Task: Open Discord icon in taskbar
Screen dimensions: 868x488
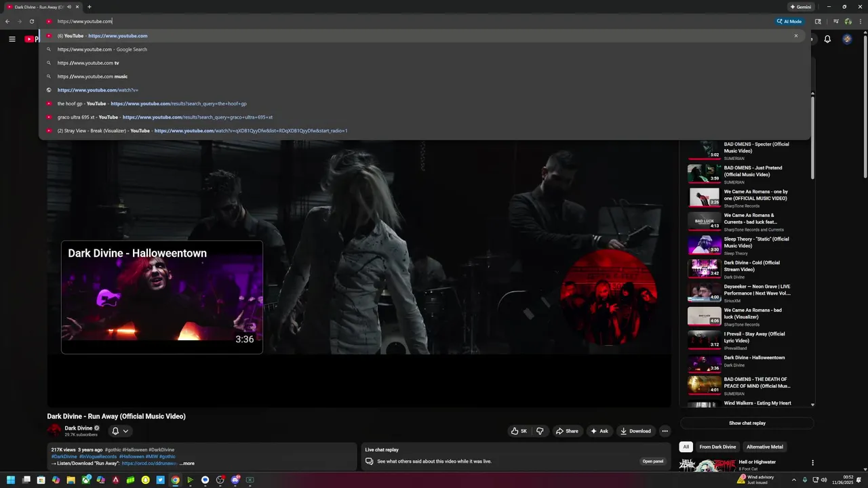Action: 235,480
